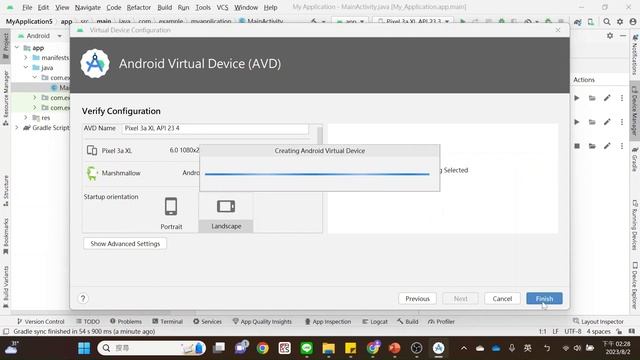Viewport: 640px width, 360px height.
Task: Open Windows Start menu
Action: pos(84,348)
